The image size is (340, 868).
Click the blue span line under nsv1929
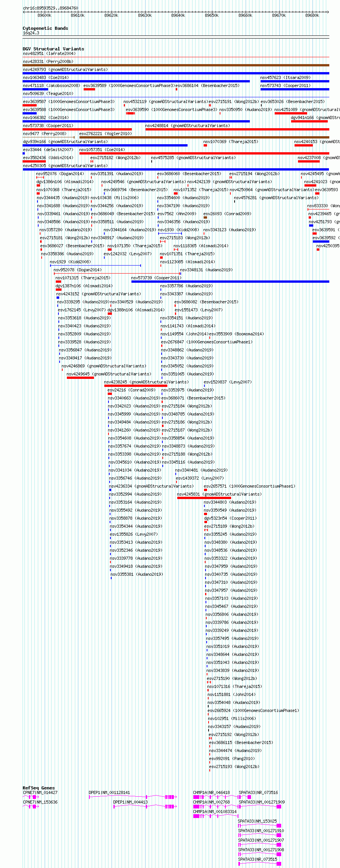point(96,266)
